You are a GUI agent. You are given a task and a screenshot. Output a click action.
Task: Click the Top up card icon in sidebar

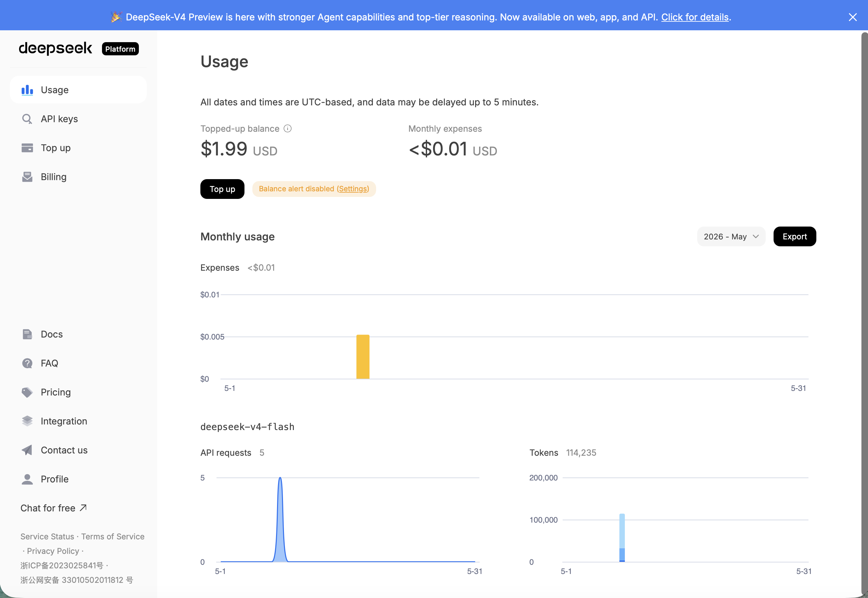(27, 148)
